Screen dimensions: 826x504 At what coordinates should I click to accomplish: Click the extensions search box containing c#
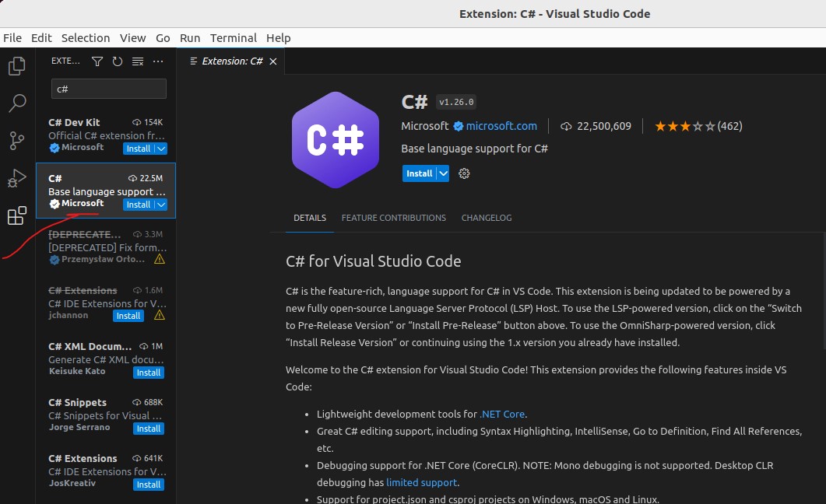coord(108,89)
